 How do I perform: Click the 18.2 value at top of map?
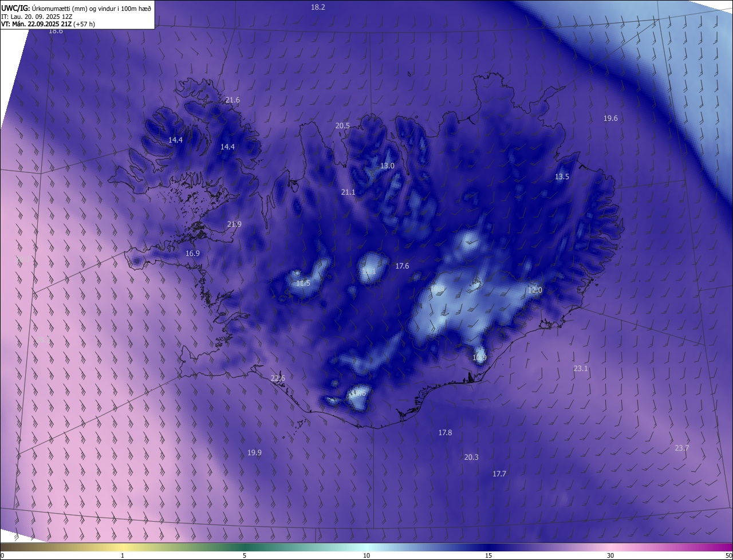(x=318, y=7)
